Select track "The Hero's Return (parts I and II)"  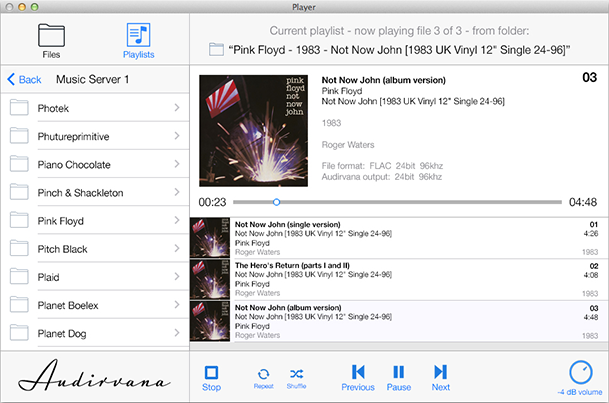[292, 266]
